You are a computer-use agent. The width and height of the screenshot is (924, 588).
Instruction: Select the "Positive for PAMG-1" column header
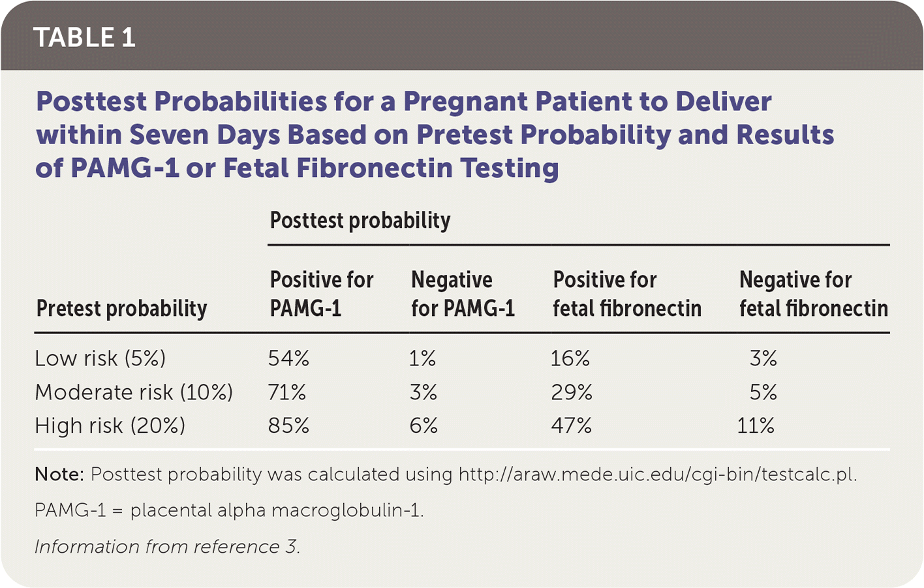322,294
